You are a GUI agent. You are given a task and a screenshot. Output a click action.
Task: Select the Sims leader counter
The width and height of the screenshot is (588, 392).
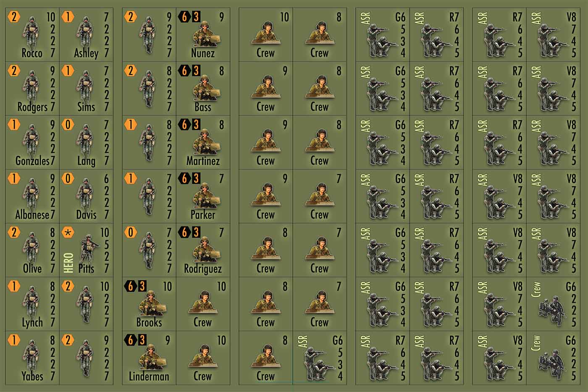86,89
